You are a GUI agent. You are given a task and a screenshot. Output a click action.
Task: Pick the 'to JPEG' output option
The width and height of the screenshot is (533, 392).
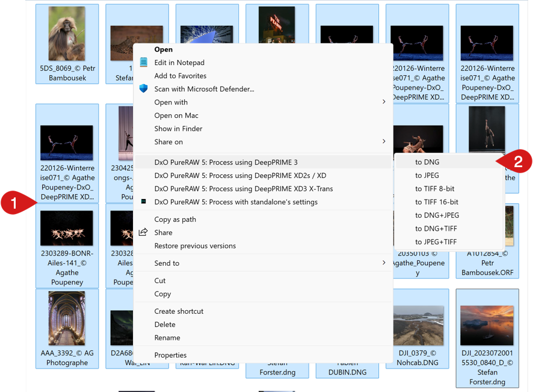coord(427,176)
